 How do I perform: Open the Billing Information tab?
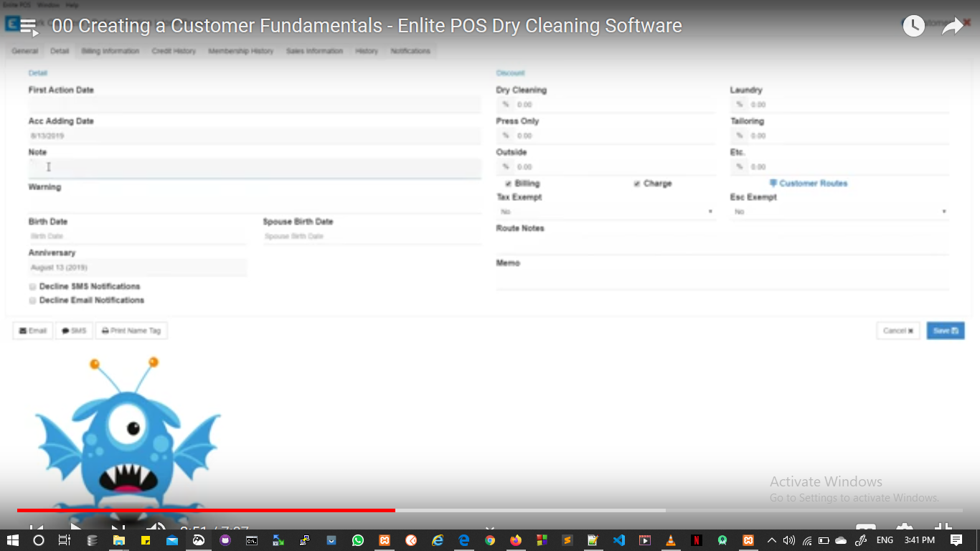110,52
